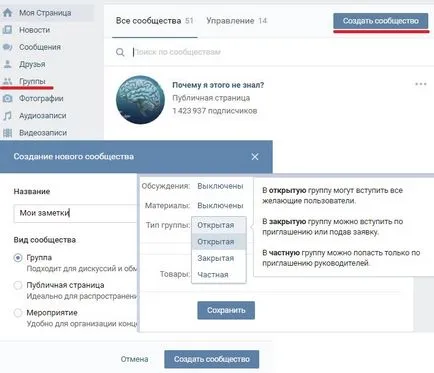Open the home icon for Моя Страница

(7, 13)
